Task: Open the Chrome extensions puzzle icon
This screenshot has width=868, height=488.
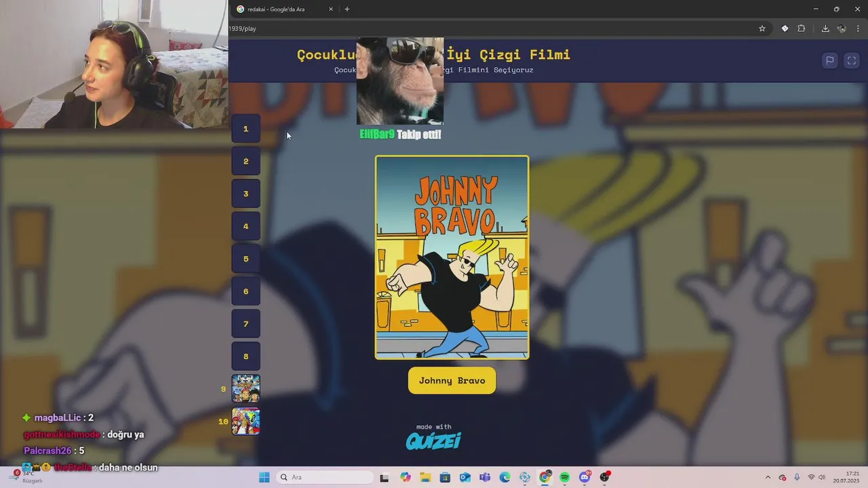Action: tap(802, 28)
